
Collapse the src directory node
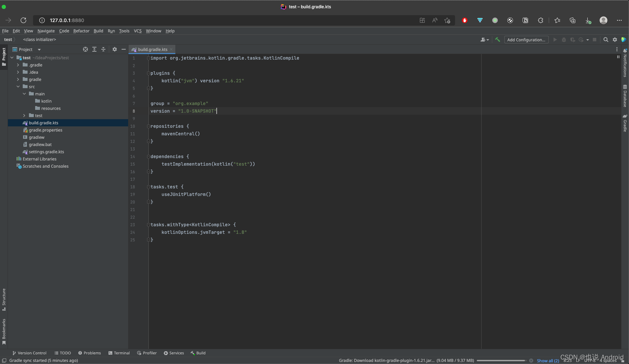pos(18,86)
